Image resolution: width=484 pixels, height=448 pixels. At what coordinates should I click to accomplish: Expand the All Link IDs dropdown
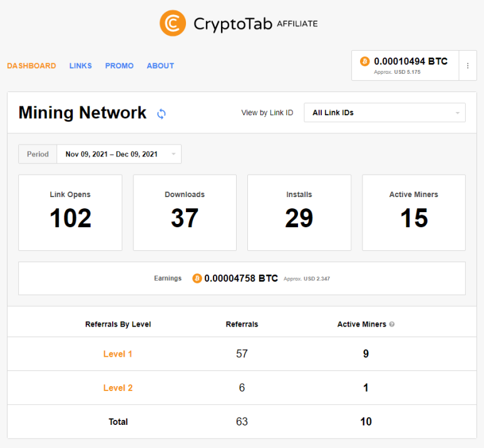tap(384, 113)
